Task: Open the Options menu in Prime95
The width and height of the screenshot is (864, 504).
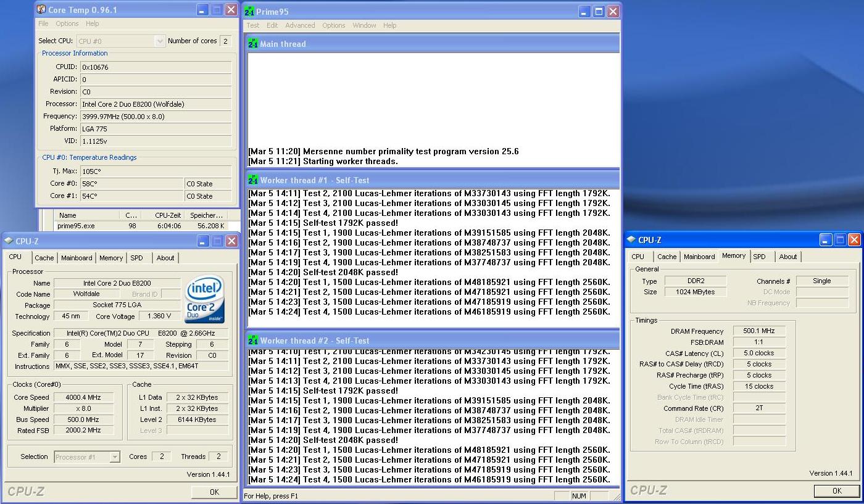Action: pos(334,25)
